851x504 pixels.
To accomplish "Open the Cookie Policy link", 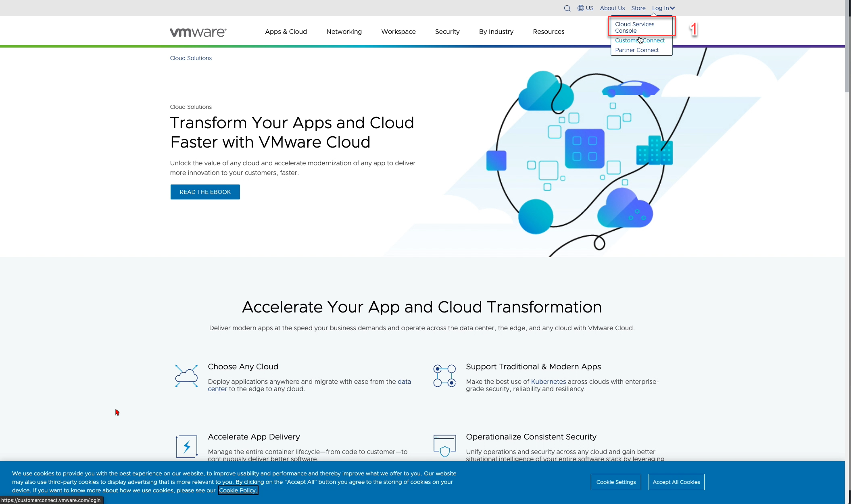I will pos(238,490).
